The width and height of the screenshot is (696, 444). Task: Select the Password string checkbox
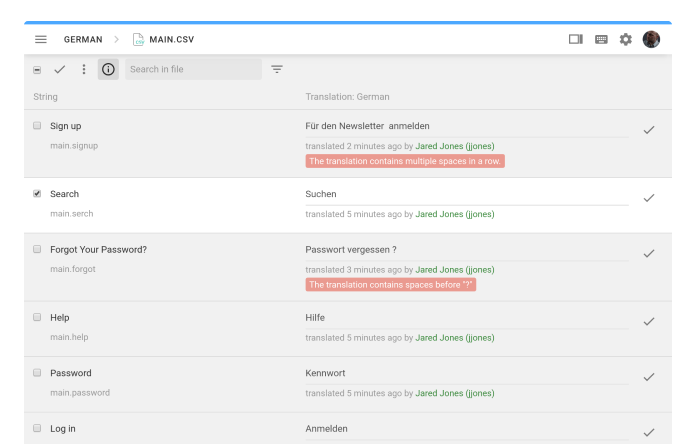pos(37,373)
